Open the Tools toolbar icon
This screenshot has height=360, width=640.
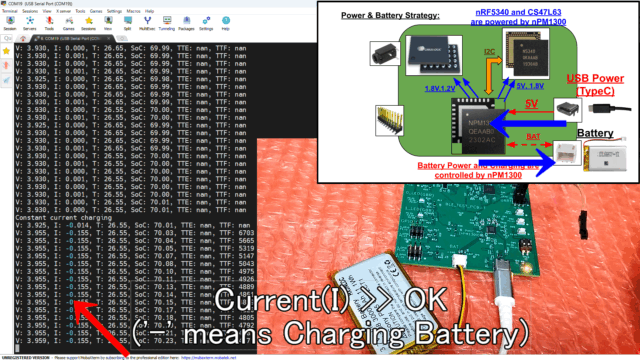click(x=49, y=23)
